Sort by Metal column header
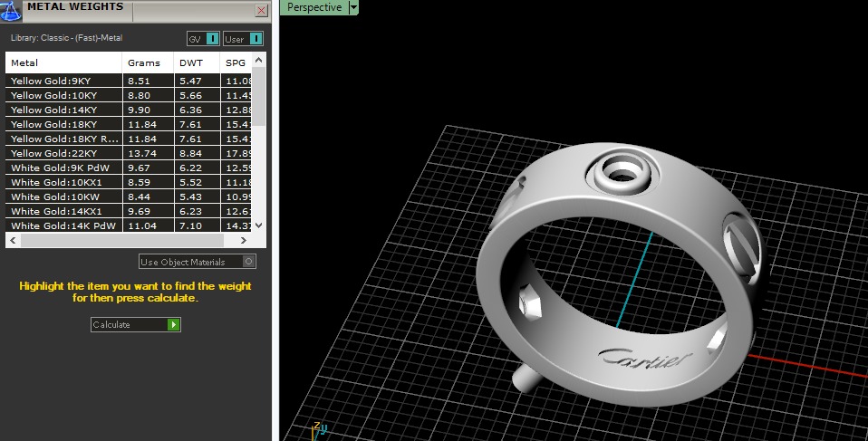Image resolution: width=868 pixels, height=441 pixels. 63,62
